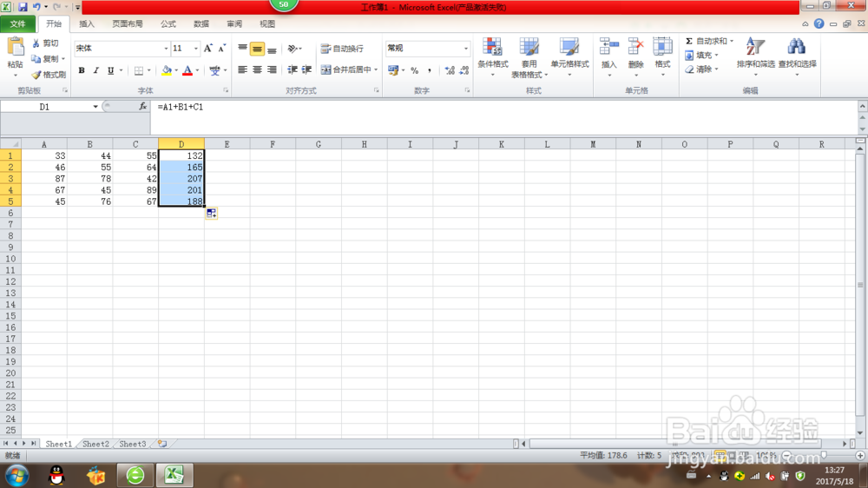Open the font name dropdown 宋体
This screenshot has height=488, width=868.
coord(166,49)
